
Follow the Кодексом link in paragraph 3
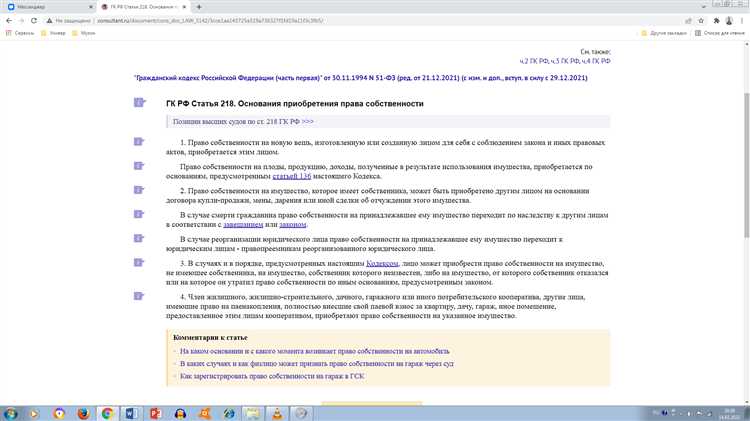[x=382, y=264]
